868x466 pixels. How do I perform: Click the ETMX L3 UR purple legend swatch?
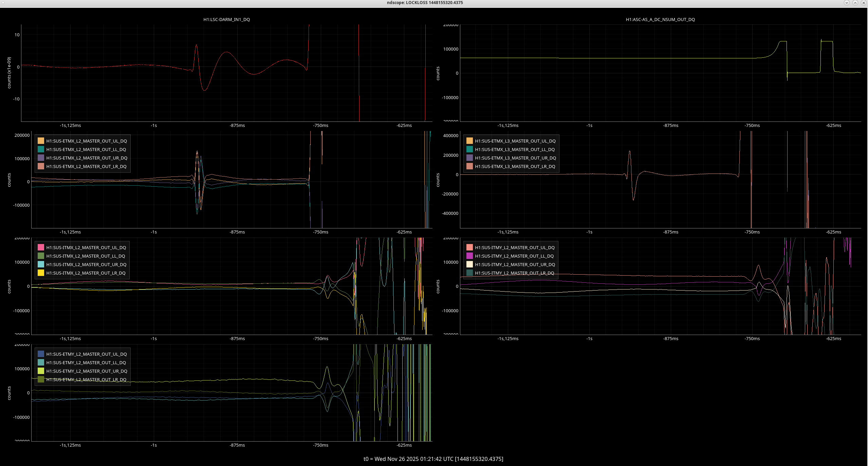pos(469,158)
